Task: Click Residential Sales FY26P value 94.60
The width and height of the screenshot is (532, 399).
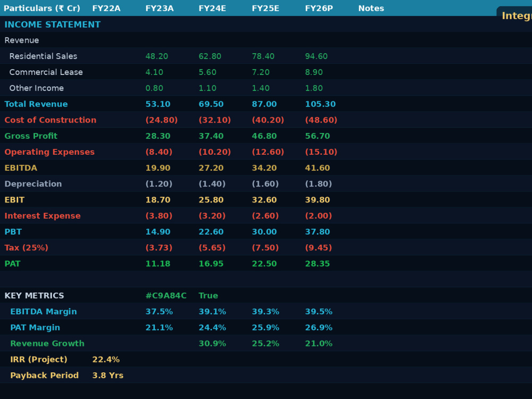Action: click(x=316, y=56)
